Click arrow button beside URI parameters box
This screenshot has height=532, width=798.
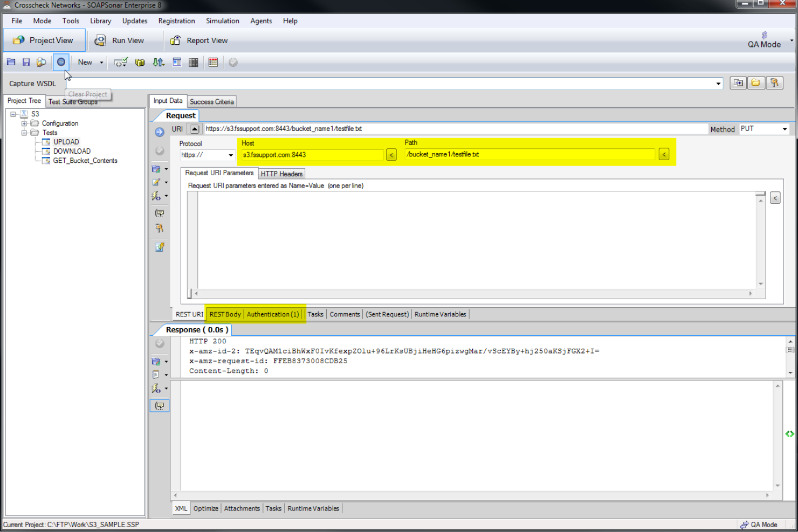coord(775,198)
